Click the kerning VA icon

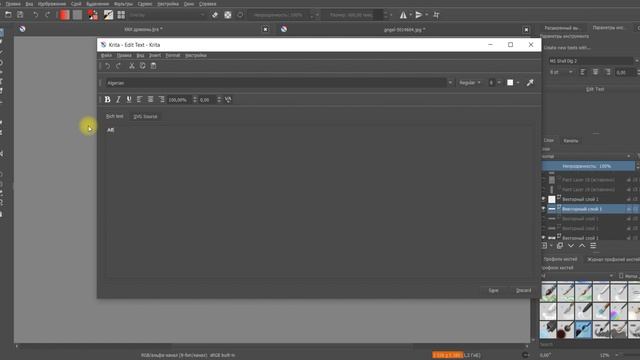coord(228,100)
